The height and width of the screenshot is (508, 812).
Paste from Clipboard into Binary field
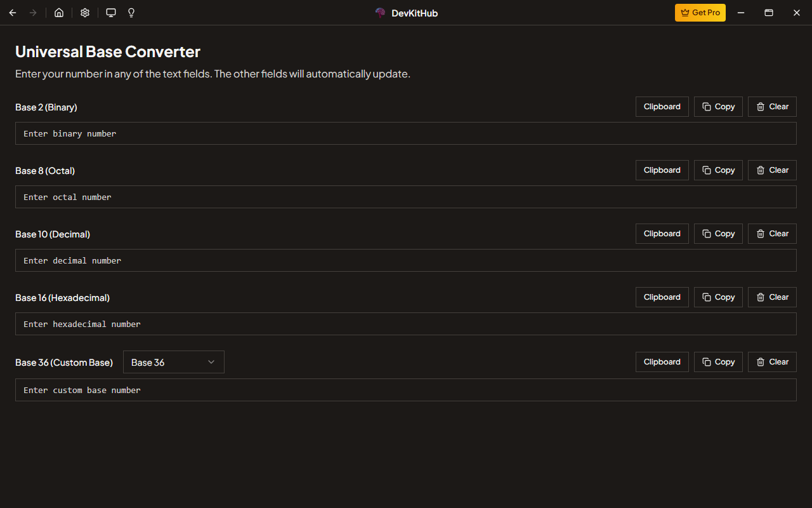662,107
